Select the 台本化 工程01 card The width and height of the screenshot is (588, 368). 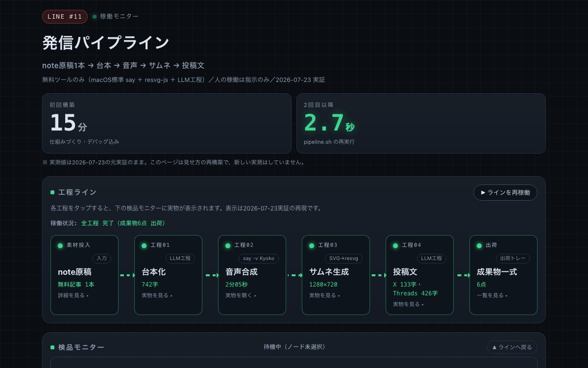pyautogui.click(x=168, y=275)
